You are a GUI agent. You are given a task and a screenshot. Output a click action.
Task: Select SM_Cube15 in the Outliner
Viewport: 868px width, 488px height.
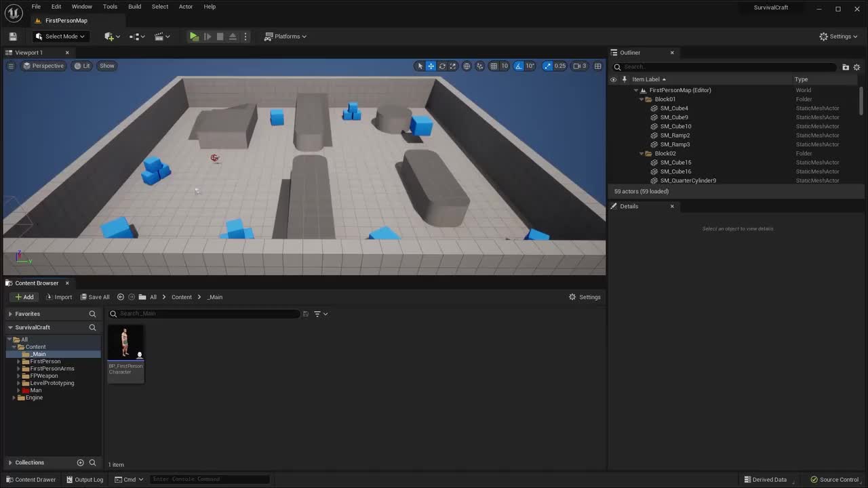675,163
